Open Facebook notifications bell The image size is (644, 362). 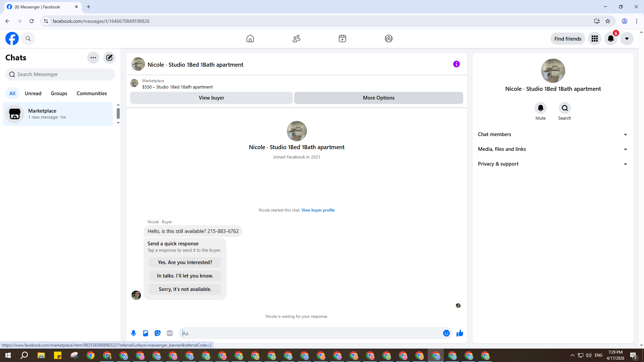(x=610, y=39)
